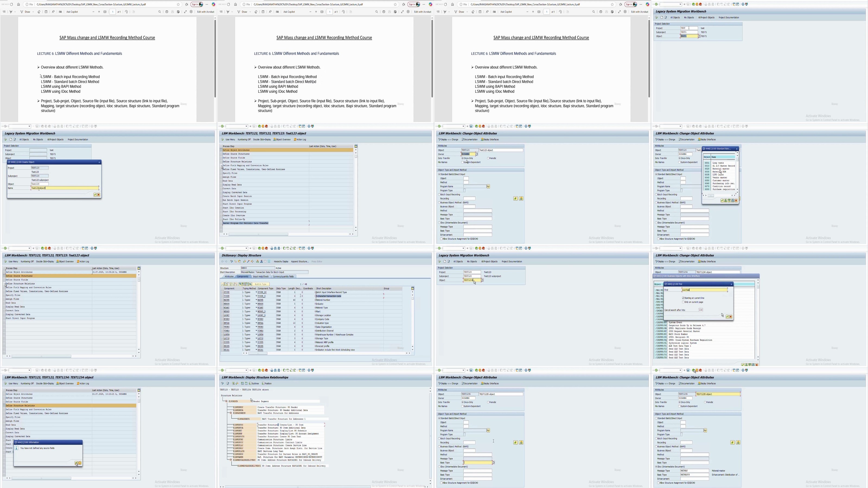This screenshot has width=868, height=488.
Task: Open command field dropdown in TEST123 Change Object Attributes
Action: point(463,126)
